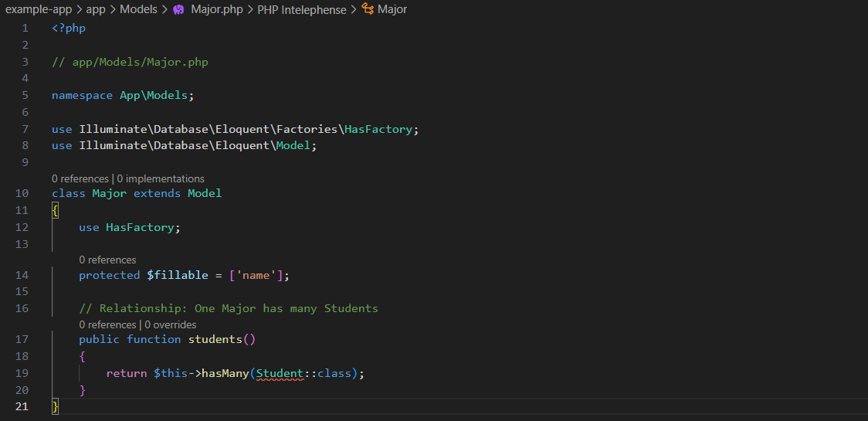The height and width of the screenshot is (421, 868).
Task: Click the PHP elephant file icon in breadcrumb
Action: pyautogui.click(x=178, y=9)
